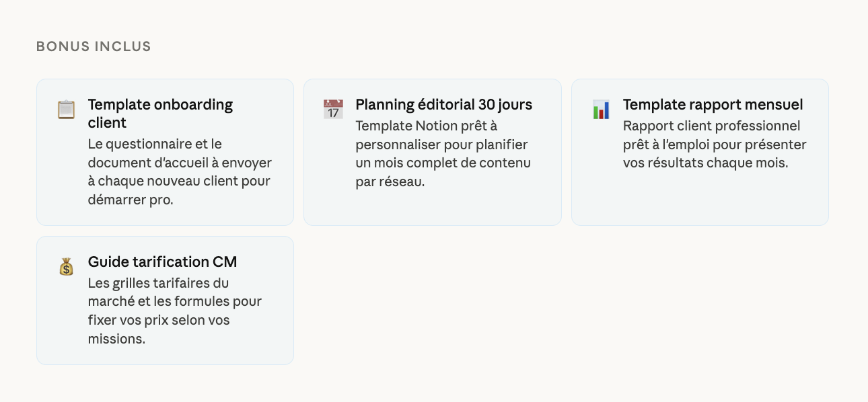Click "démarrer pro." at the onboarding description end
Screen dimensions: 868x402
tap(131, 200)
